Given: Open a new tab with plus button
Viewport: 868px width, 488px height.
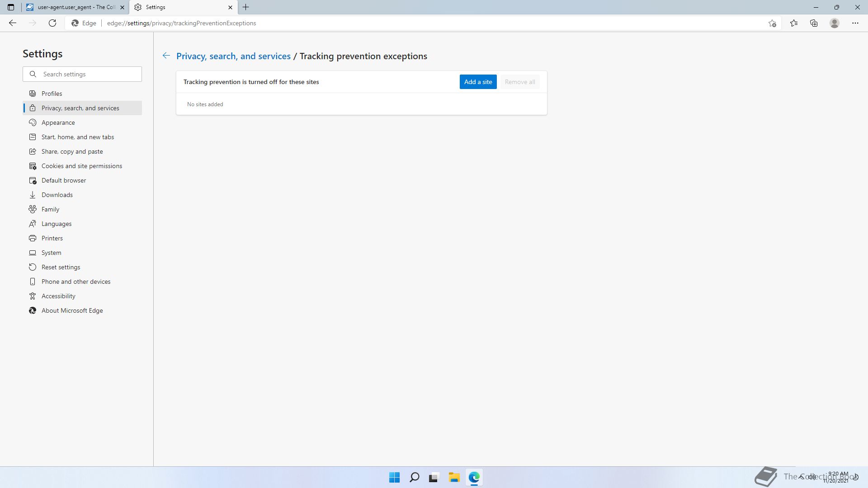Looking at the screenshot, I should tap(246, 7).
